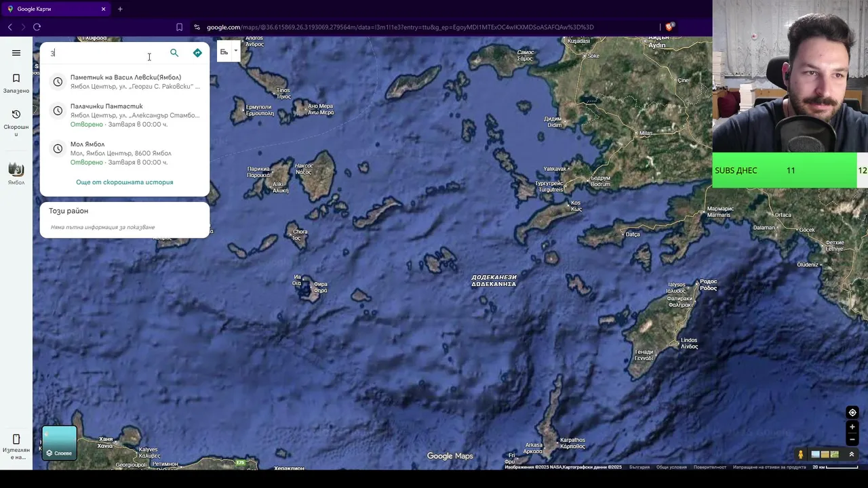Open directions with the blue arrow icon
This screenshot has width=868, height=488.
pyautogui.click(x=197, y=53)
